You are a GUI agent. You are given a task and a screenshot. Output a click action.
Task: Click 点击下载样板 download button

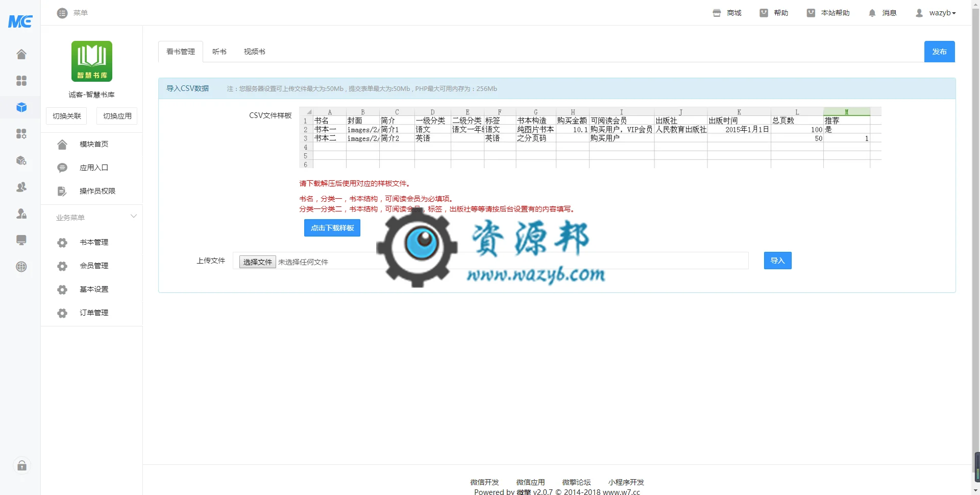pos(332,228)
